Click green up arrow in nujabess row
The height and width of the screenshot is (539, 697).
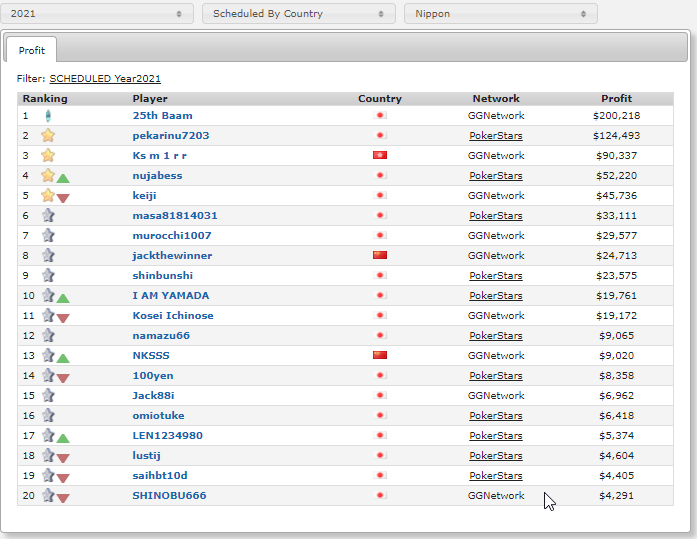coord(63,178)
